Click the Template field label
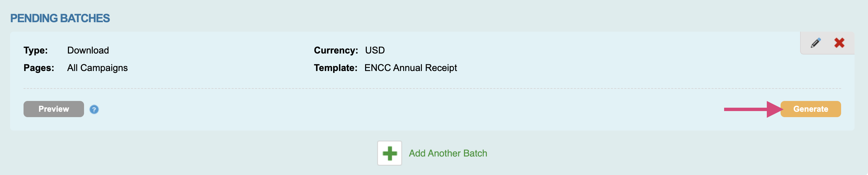 coord(335,68)
